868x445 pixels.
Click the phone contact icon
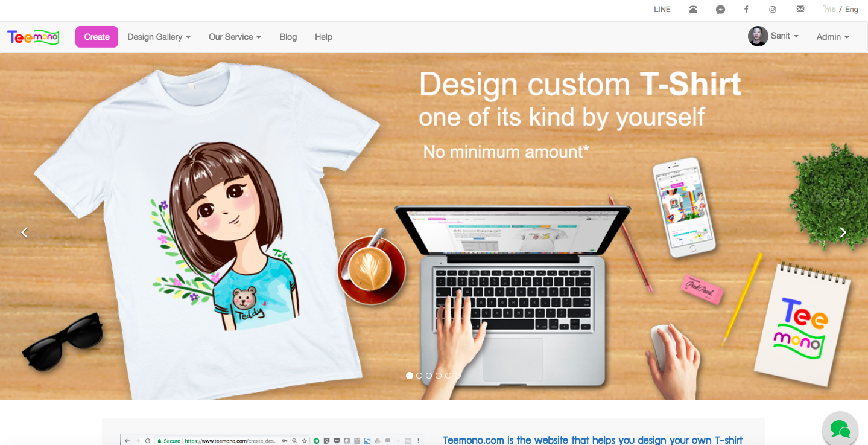click(693, 9)
